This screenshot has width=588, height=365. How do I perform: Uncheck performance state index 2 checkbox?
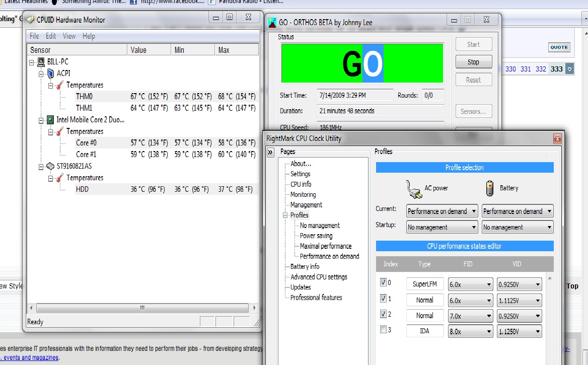coord(383,314)
